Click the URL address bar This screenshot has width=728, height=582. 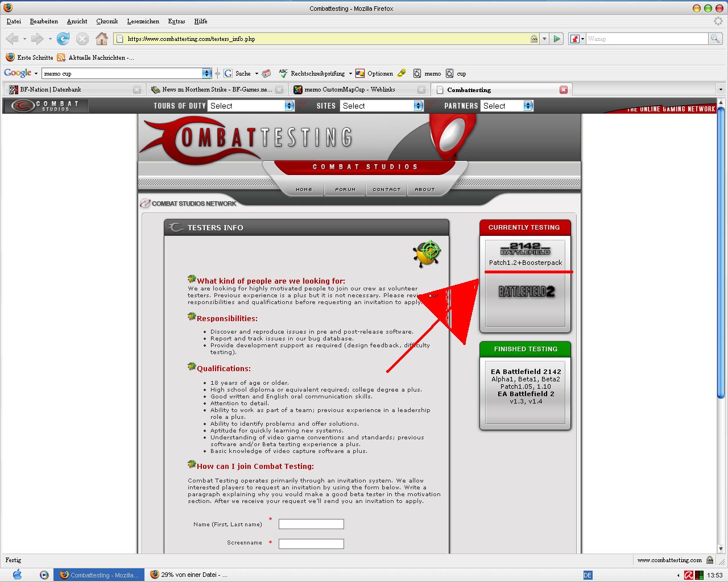pos(321,39)
